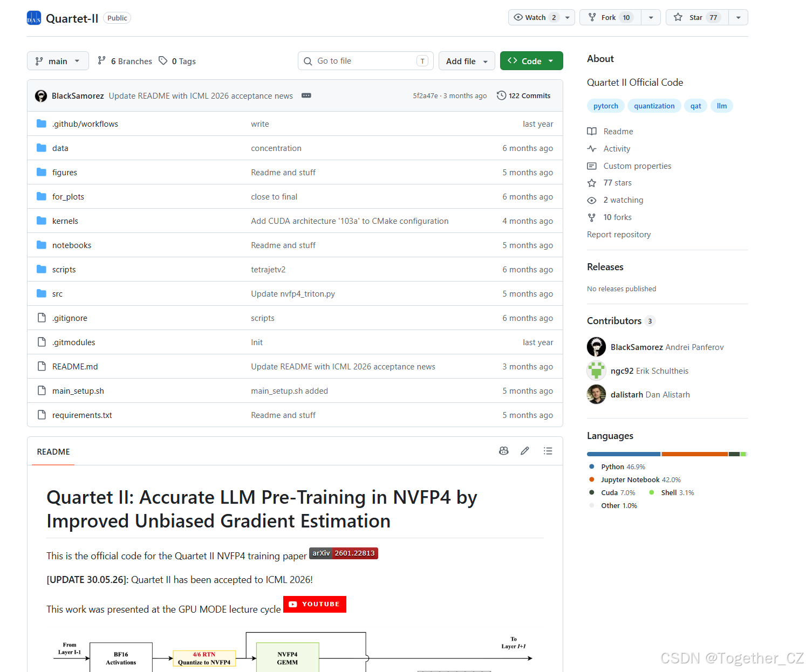Click the Custom properties icon
806x672 pixels.
pos(592,166)
